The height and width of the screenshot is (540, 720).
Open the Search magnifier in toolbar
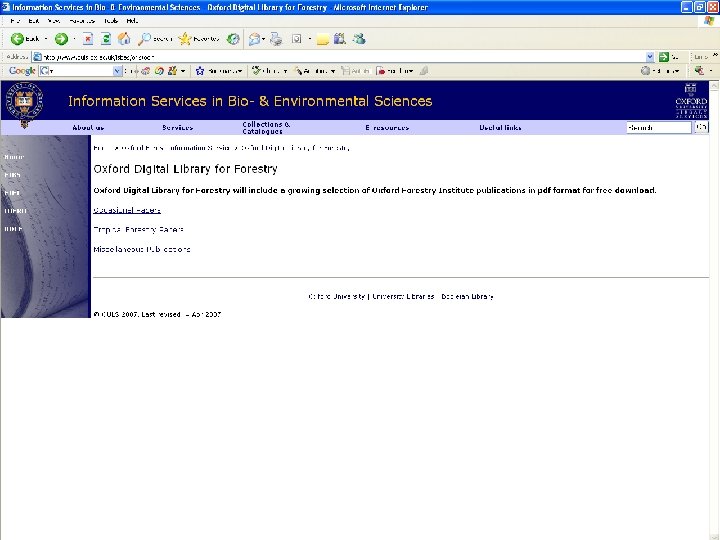tap(144, 39)
